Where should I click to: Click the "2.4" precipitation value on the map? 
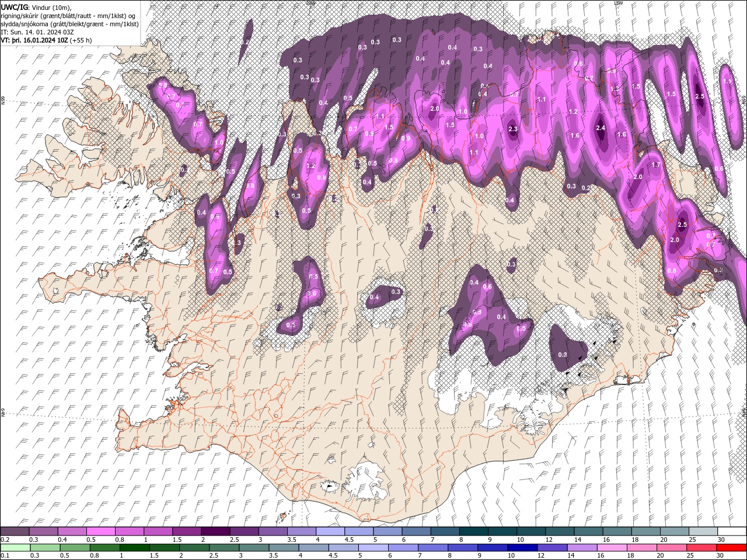[601, 128]
